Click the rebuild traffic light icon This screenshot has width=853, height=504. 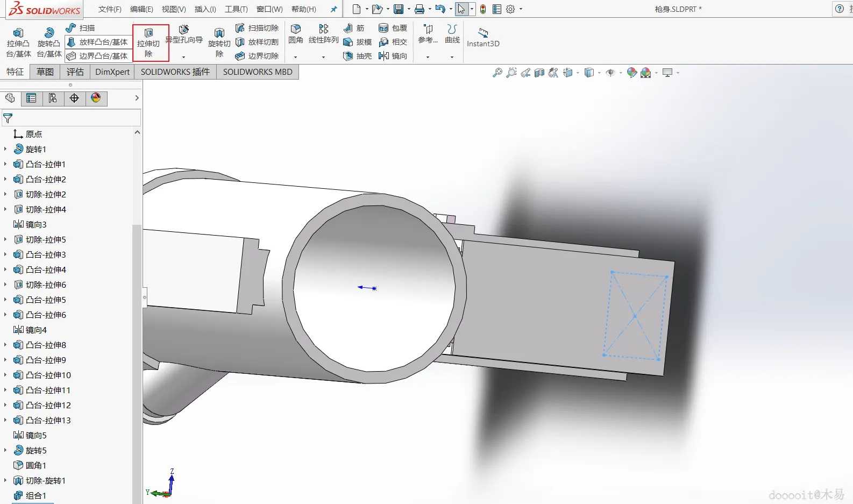483,9
